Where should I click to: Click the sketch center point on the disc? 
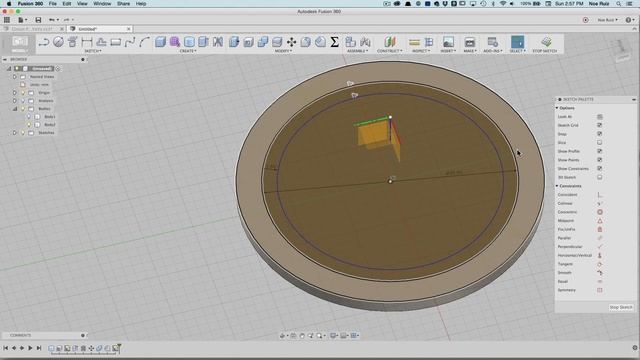pos(390,181)
